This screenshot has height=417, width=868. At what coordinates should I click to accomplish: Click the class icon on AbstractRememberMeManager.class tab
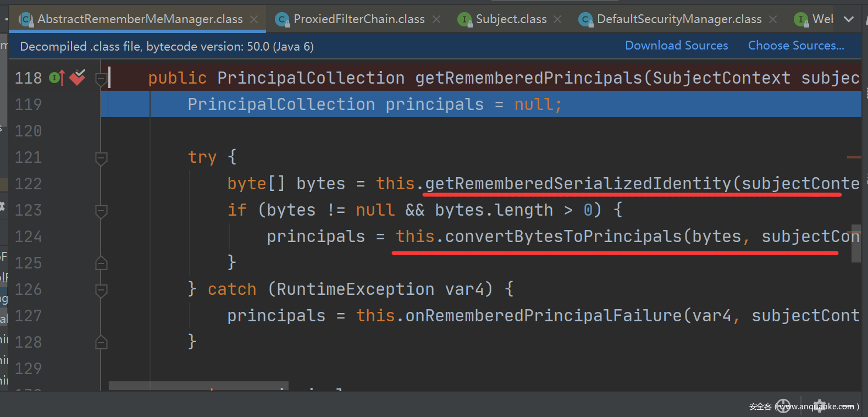25,19
